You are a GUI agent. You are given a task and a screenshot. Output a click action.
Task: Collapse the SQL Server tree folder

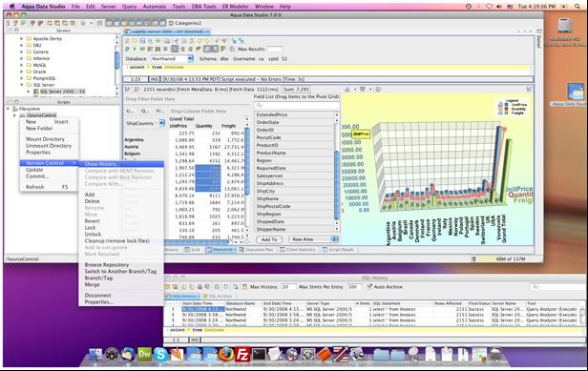coord(22,85)
